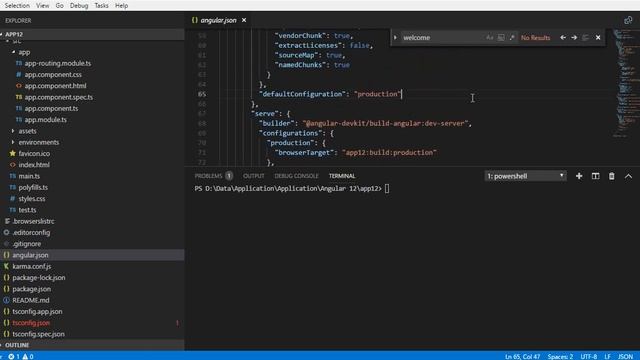The height and width of the screenshot is (360, 640).
Task: Open the Go menu
Action: [x=60, y=5]
